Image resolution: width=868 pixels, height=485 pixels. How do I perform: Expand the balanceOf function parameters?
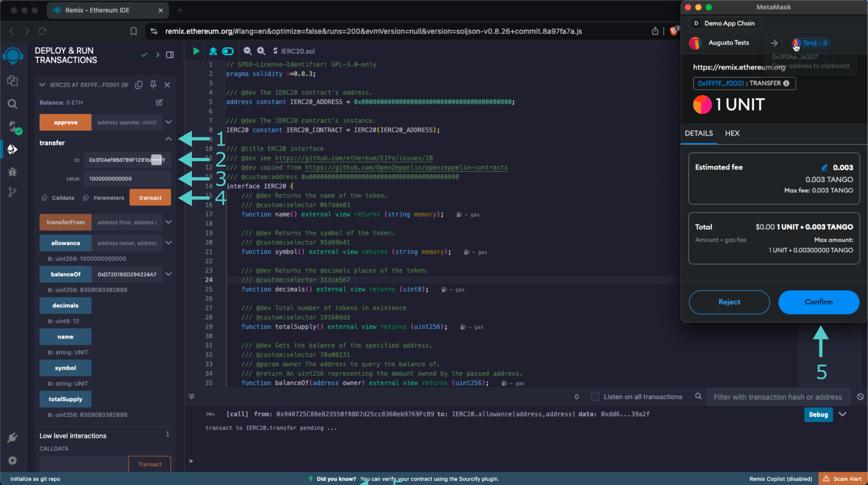[169, 274]
